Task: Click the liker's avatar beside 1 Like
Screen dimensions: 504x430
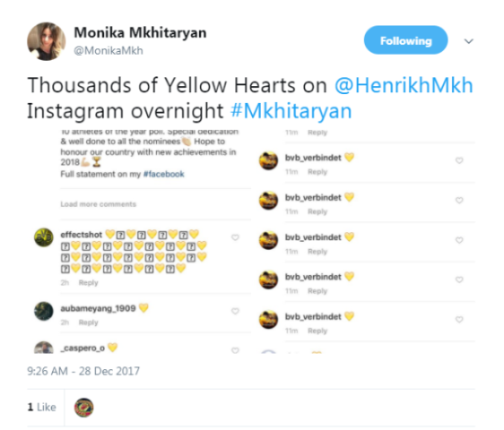Action: [84, 408]
